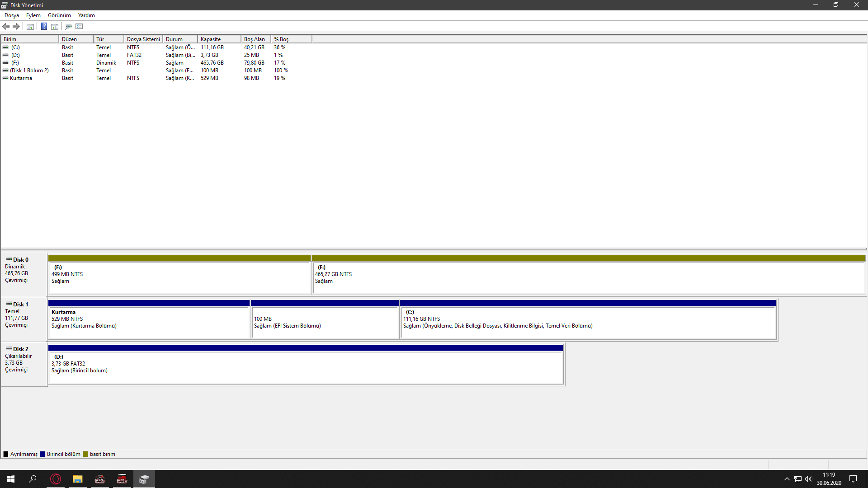868x488 pixels.
Task: Open Help via blue question mark icon
Action: pyautogui.click(x=44, y=26)
